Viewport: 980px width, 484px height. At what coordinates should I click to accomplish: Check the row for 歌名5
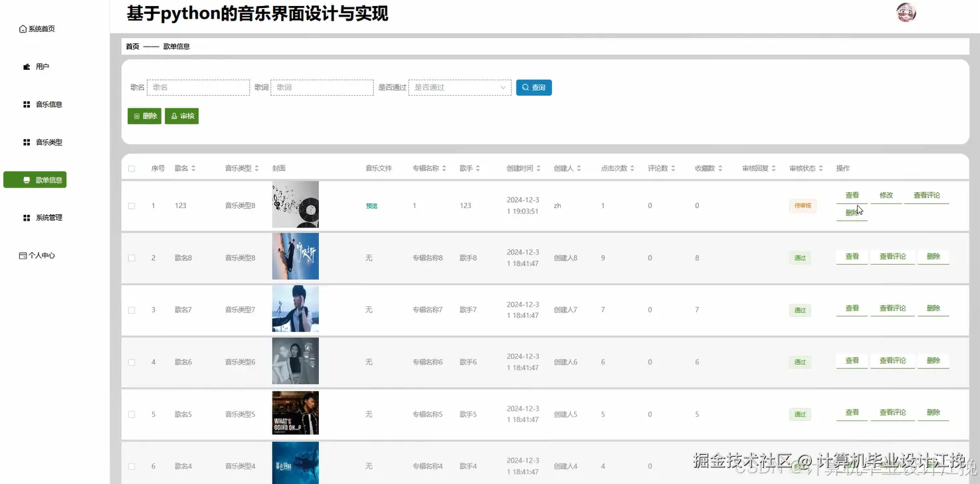(x=132, y=415)
